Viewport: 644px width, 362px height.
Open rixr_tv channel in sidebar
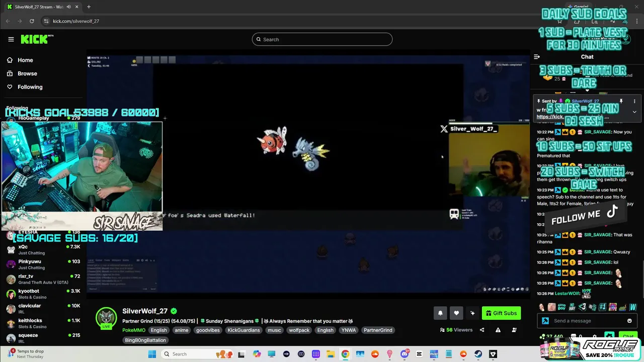pos(43,279)
